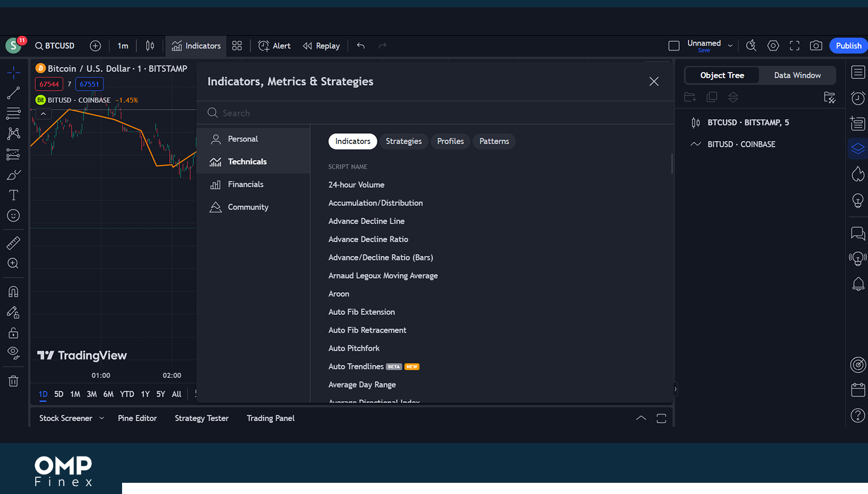The height and width of the screenshot is (494, 868).
Task: Open the BTCUSD symbol search
Action: pos(55,46)
